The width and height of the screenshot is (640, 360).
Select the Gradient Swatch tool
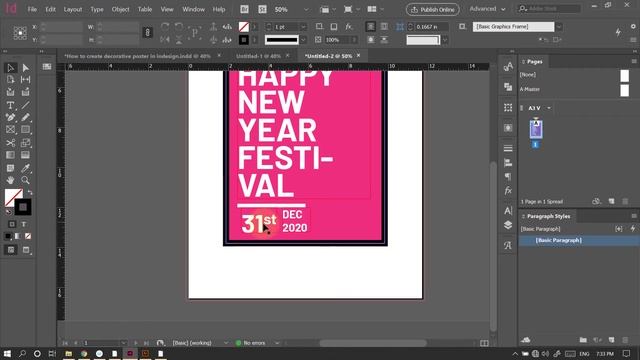[x=10, y=155]
